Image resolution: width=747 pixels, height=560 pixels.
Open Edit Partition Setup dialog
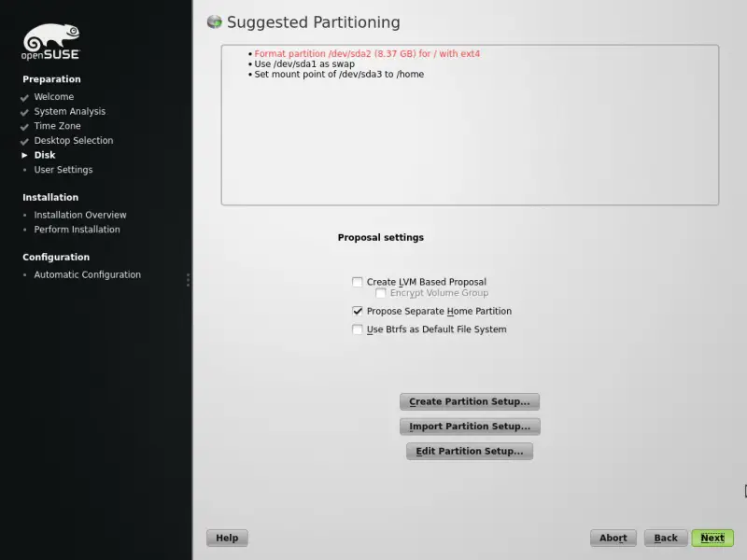click(470, 451)
